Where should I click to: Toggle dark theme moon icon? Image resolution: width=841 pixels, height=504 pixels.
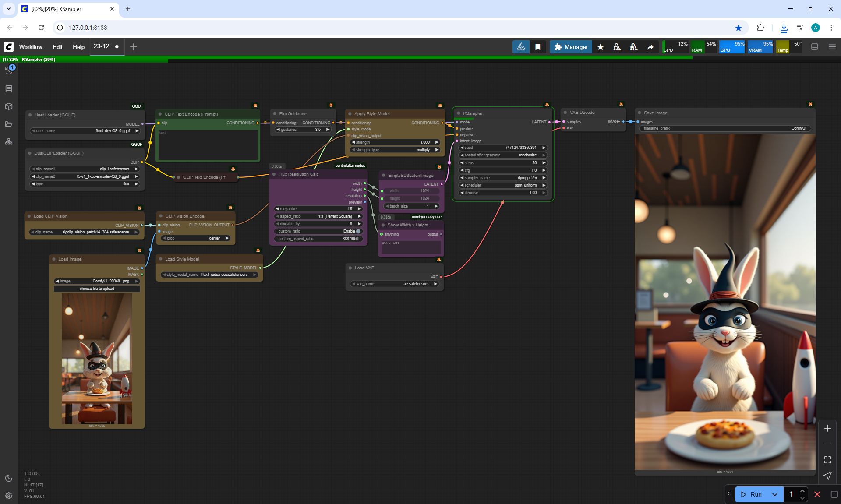pos(9,478)
